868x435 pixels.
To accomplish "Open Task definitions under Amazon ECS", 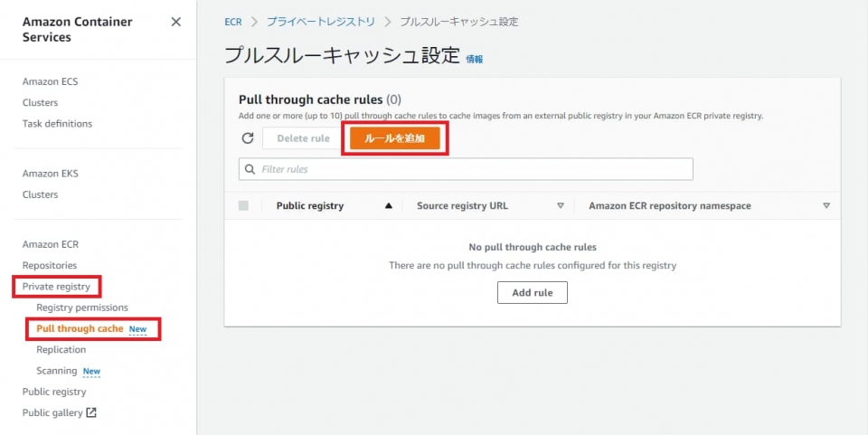I will point(57,123).
